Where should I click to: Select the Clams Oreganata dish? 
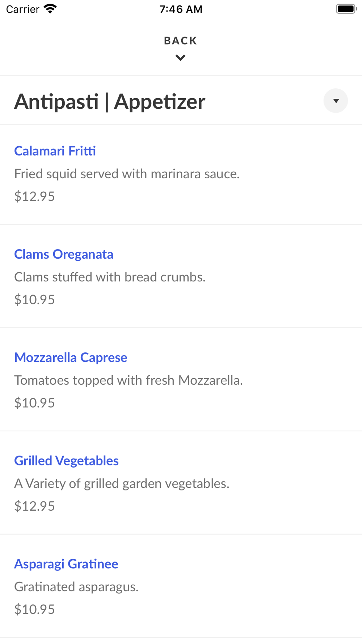click(x=64, y=254)
